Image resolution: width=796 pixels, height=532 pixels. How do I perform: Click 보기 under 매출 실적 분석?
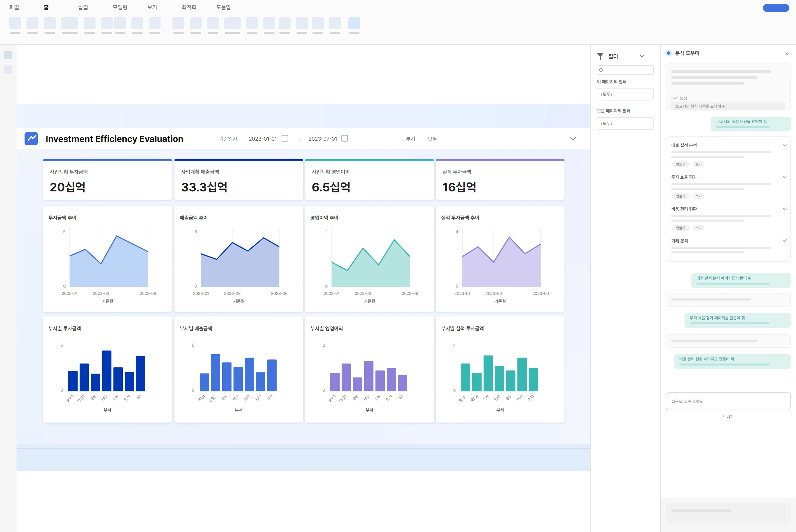(x=698, y=164)
